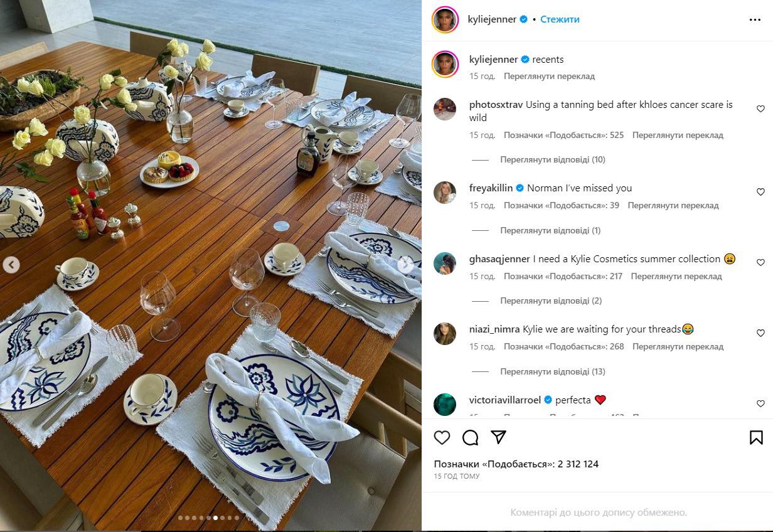Open the ghasaqjenner username link
The width and height of the screenshot is (773, 532).
499,258
